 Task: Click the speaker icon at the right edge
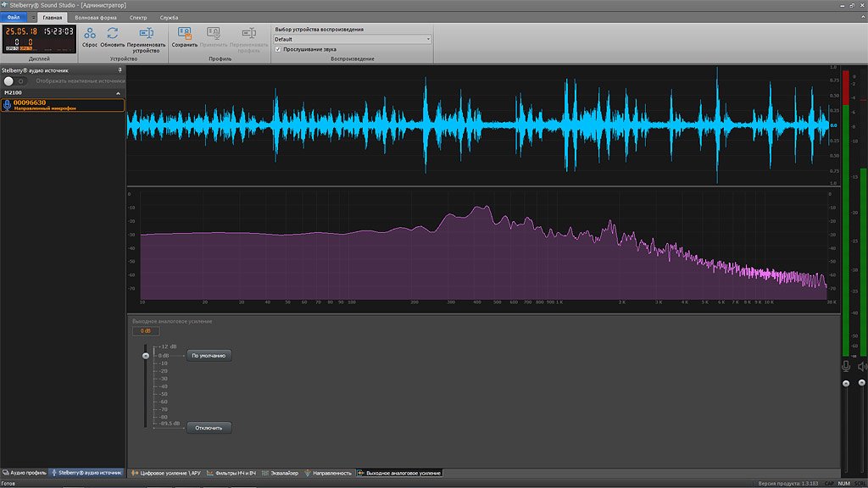click(x=862, y=366)
